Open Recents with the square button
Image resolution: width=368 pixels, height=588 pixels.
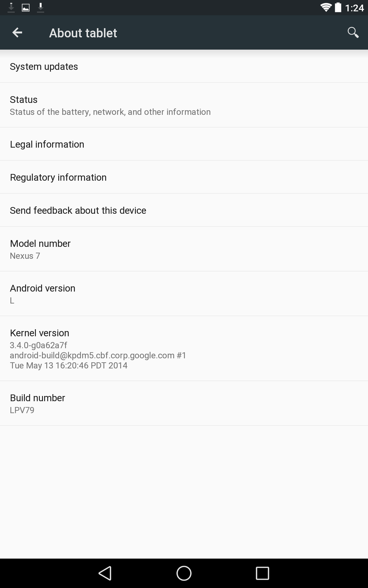pyautogui.click(x=263, y=573)
